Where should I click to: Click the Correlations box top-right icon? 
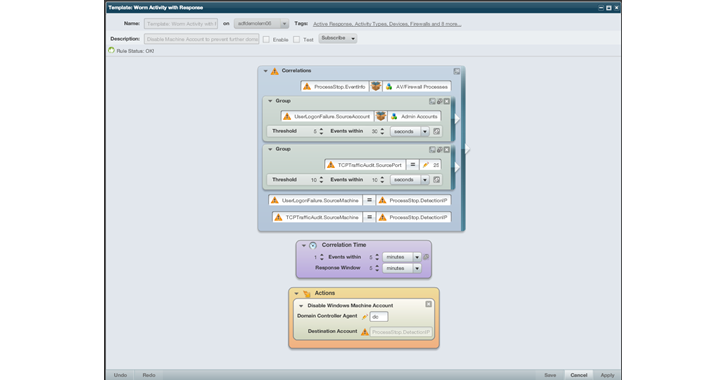click(x=457, y=71)
